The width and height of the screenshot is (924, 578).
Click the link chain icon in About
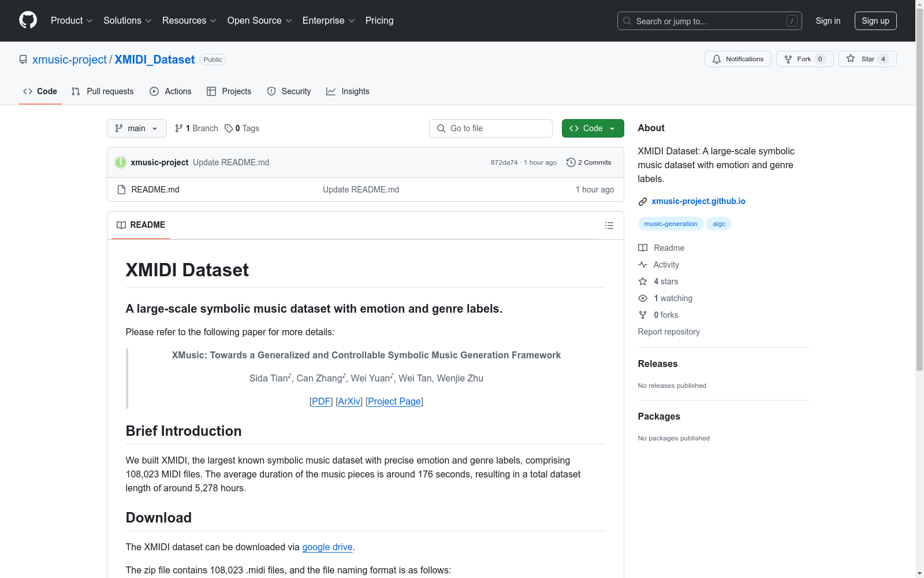pos(643,202)
